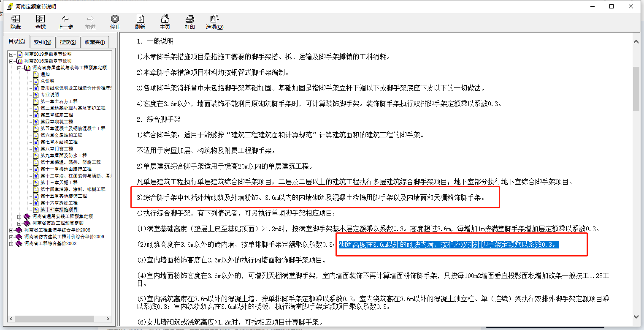Open 第五章混凝土及钢筋混凝土工程
Image resolution: width=644 pixels, height=330 pixels.
pyautogui.click(x=73, y=128)
